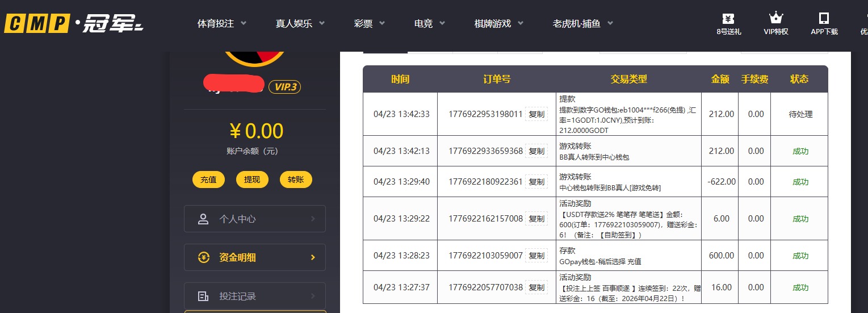The image size is (868, 313).
Task: Click the 个人中心 person icon
Action: [x=203, y=219]
